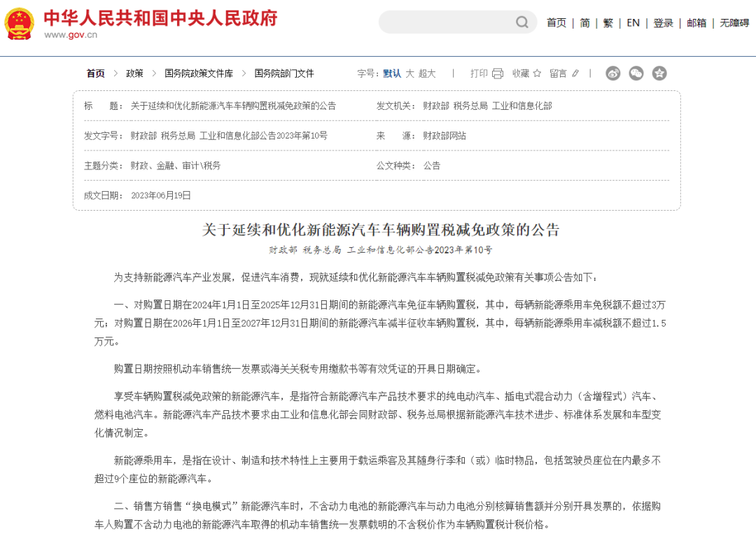Switch language to EN
The height and width of the screenshot is (539, 756).
click(633, 23)
